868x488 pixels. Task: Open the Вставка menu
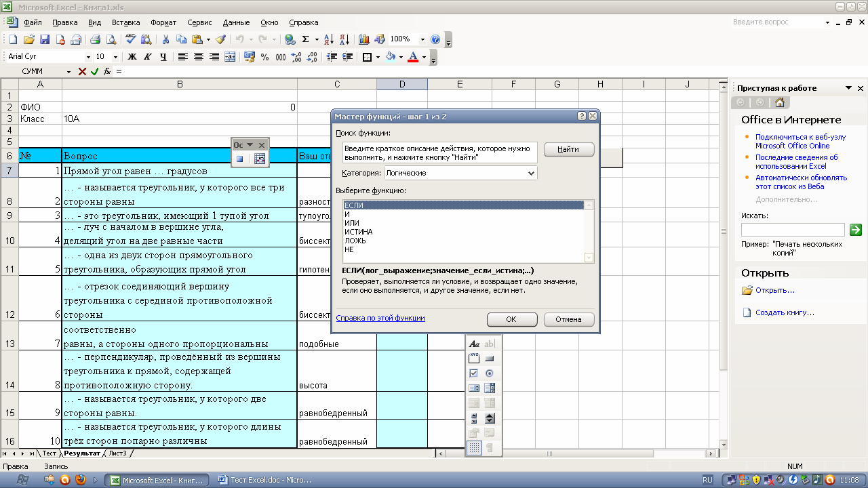click(x=126, y=22)
